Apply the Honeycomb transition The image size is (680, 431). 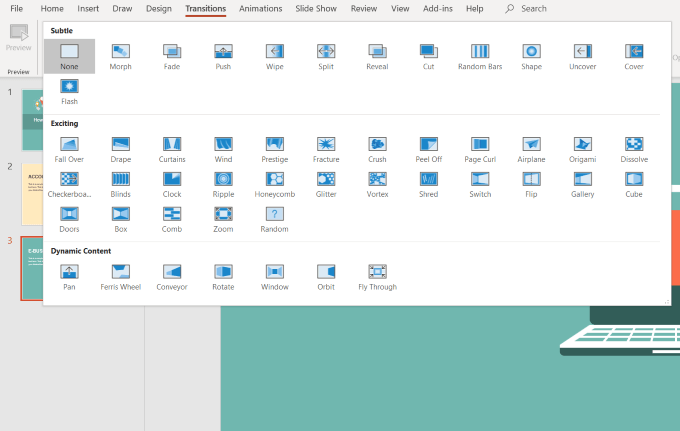point(275,184)
